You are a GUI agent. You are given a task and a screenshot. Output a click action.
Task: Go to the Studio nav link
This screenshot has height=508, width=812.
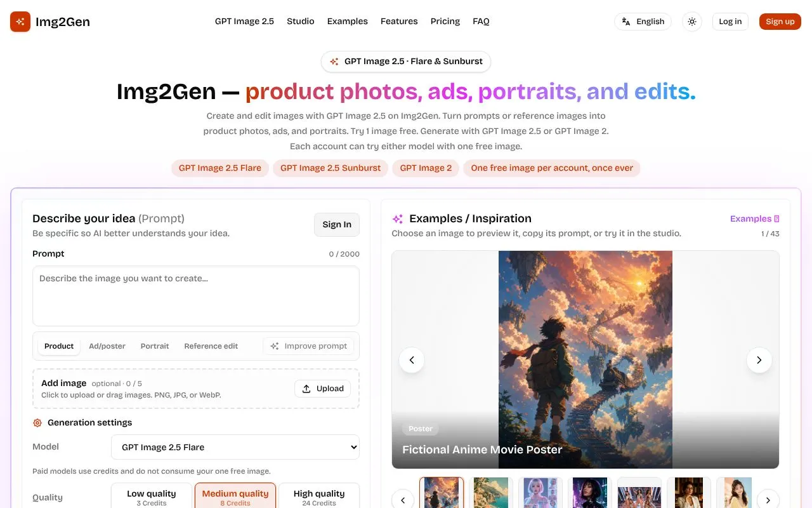[x=301, y=22]
